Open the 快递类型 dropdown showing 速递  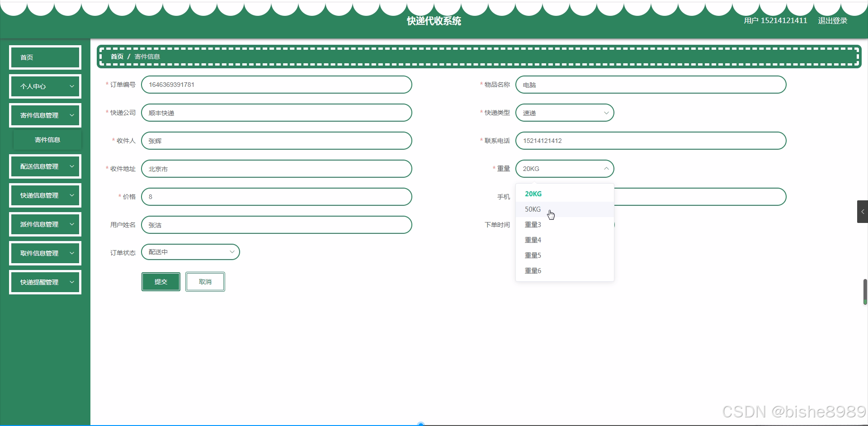(x=565, y=113)
